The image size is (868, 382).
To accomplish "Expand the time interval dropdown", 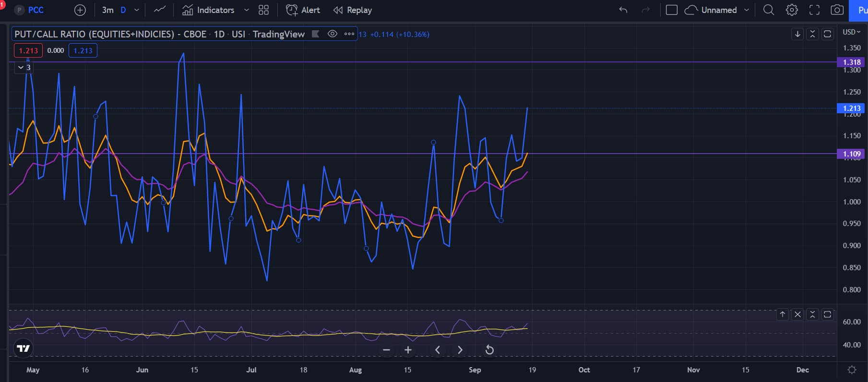I will click(137, 10).
